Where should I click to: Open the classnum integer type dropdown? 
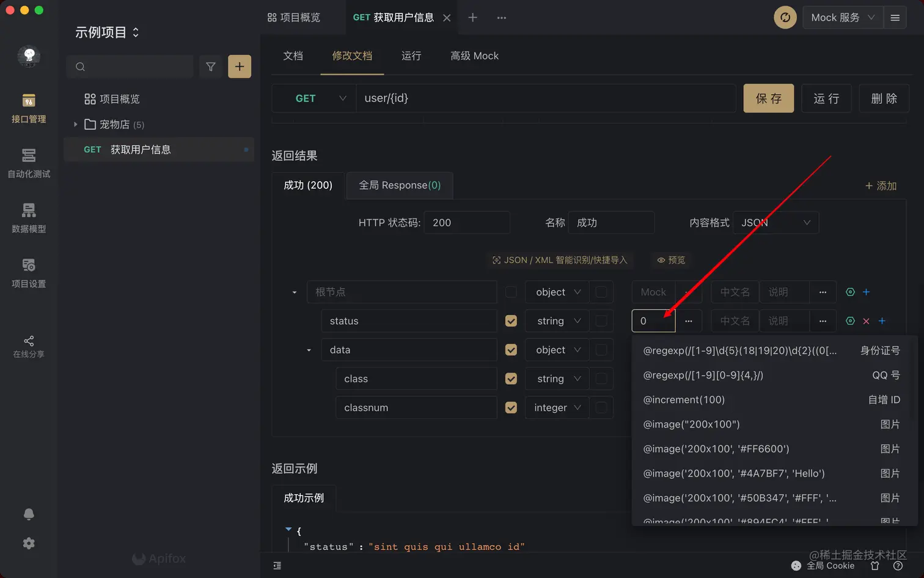point(557,407)
